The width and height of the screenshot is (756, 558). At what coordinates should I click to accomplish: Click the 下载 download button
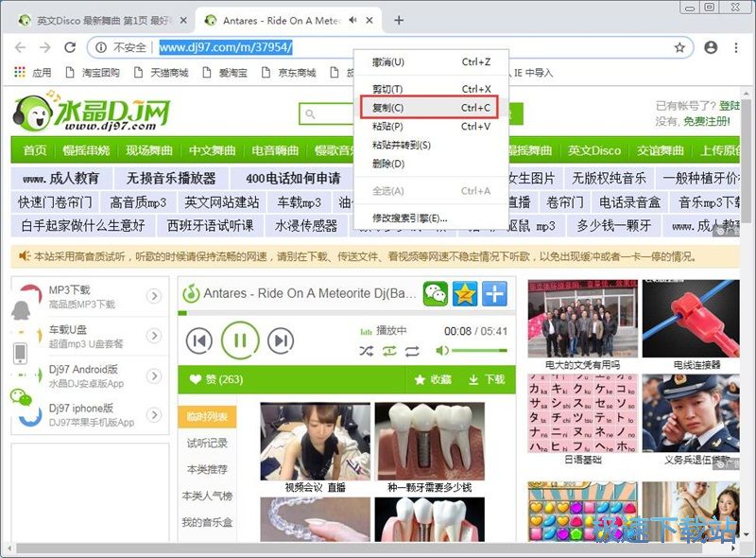(487, 379)
